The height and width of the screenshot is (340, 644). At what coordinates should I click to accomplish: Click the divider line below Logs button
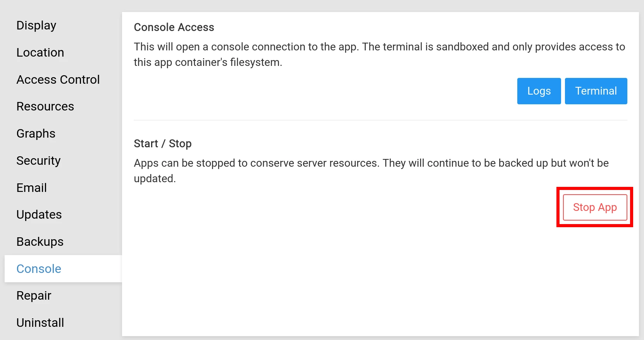click(x=380, y=120)
